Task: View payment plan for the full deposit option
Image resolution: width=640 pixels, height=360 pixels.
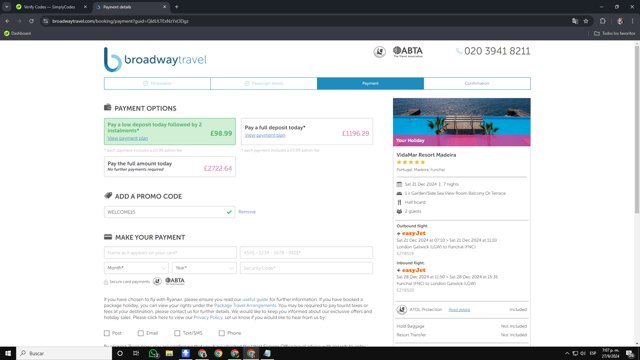Action: coord(265,135)
